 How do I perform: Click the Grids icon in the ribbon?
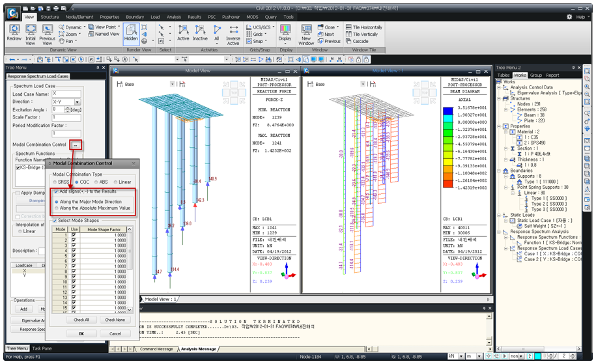coord(249,35)
